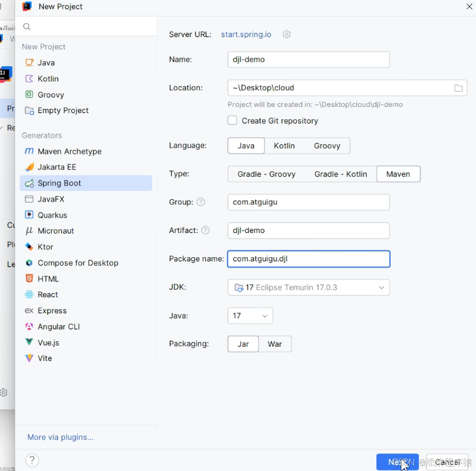Choose the JavaFX generator icon
Screen dimensions: 476x471
29,199
